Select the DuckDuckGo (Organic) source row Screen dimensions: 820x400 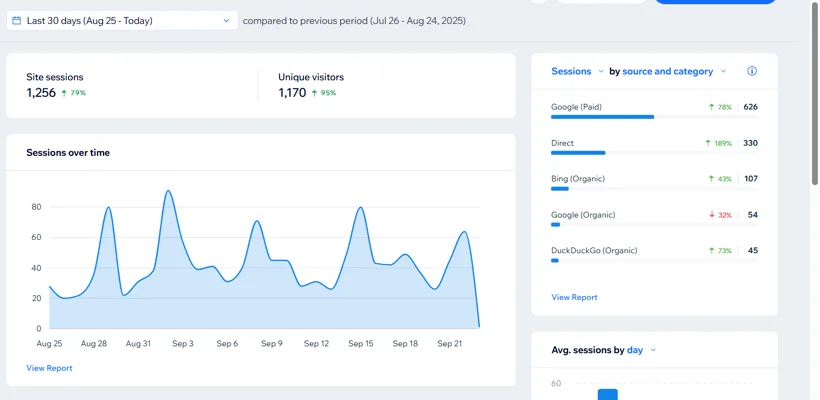coord(654,255)
